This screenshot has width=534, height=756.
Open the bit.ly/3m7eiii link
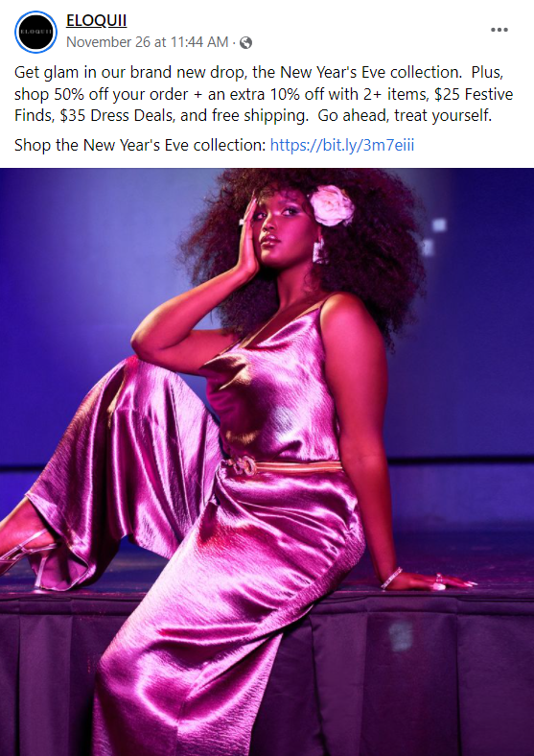342,145
